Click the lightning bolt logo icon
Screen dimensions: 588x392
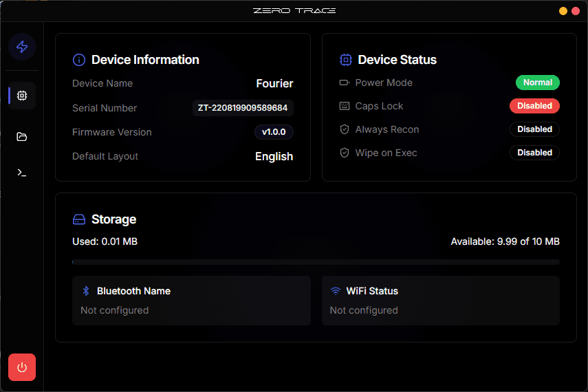(x=22, y=47)
